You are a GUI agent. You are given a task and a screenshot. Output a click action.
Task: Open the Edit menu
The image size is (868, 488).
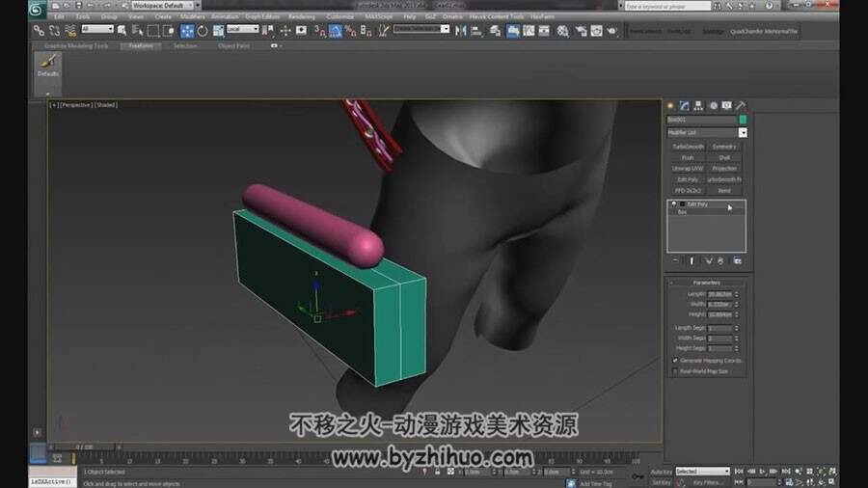point(59,16)
